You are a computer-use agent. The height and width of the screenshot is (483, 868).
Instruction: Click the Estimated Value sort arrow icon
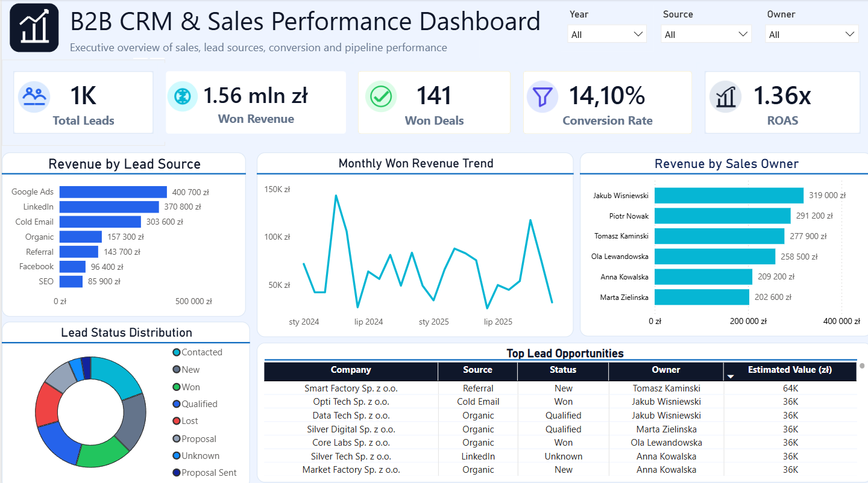(731, 377)
